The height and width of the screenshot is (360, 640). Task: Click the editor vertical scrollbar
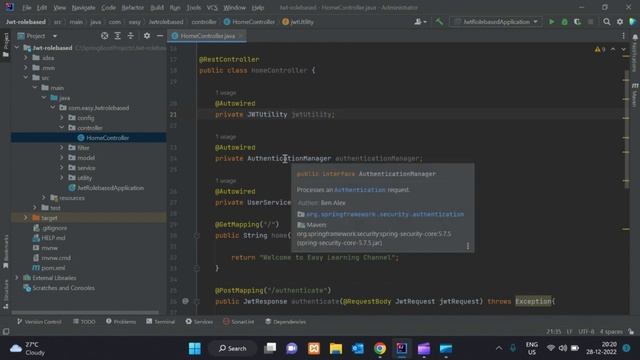click(x=627, y=129)
